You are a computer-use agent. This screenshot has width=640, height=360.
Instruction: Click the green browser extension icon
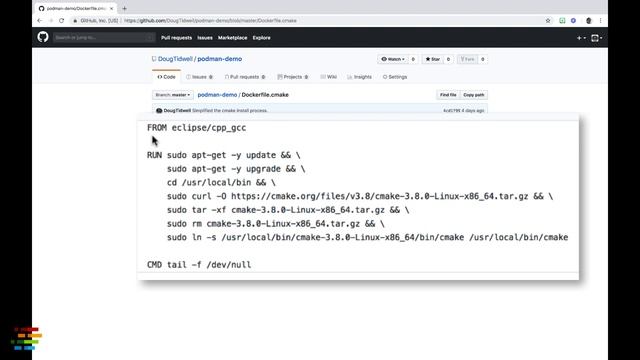click(x=562, y=20)
